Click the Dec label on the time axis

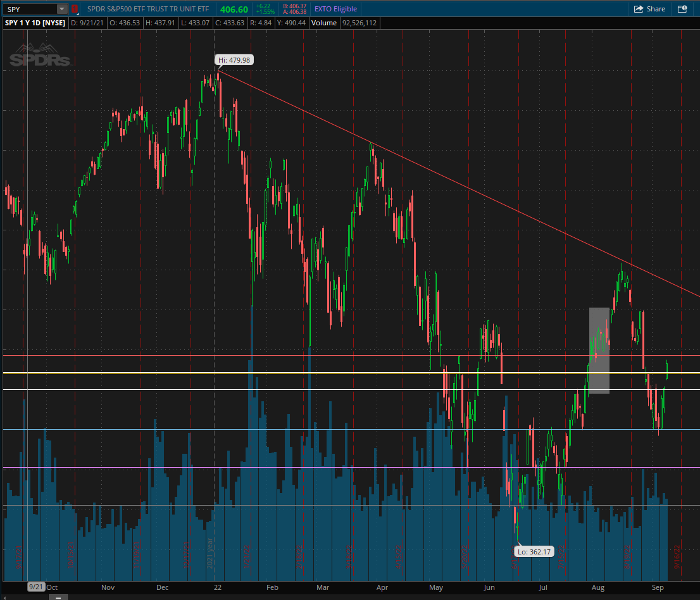(x=162, y=587)
